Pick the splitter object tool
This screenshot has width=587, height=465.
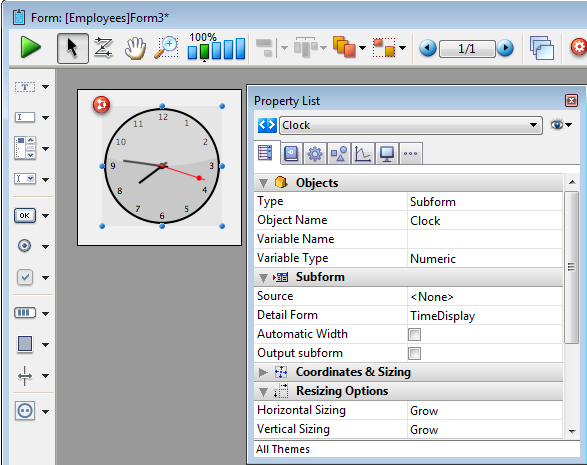25,376
